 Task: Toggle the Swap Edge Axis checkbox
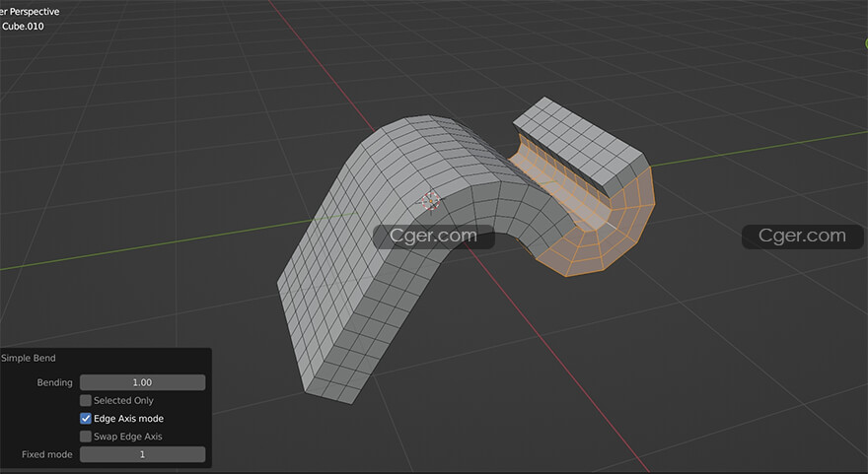(86, 437)
